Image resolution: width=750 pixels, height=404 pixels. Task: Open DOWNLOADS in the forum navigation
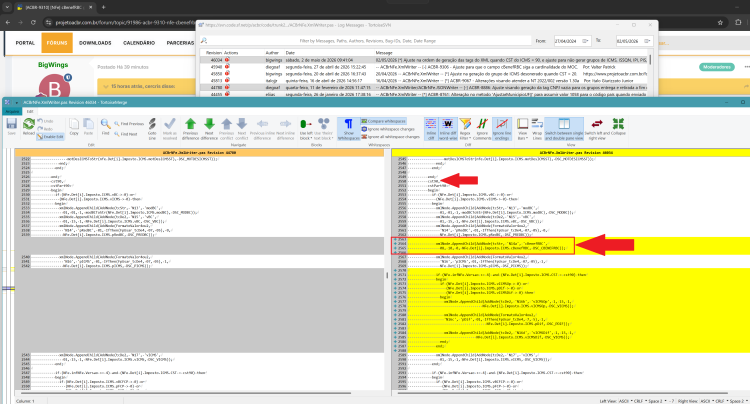[x=95, y=43]
